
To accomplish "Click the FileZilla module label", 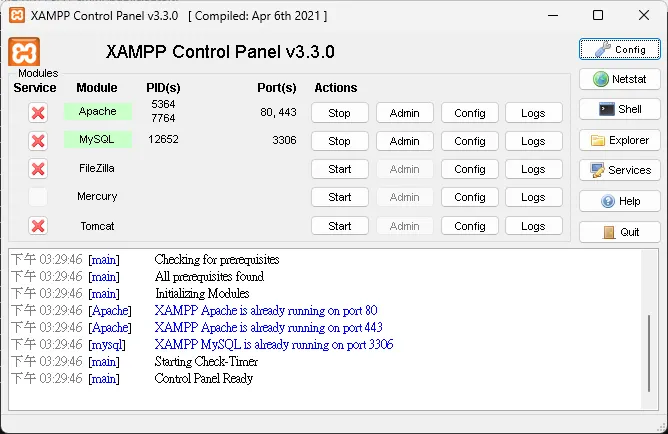I will (x=97, y=168).
